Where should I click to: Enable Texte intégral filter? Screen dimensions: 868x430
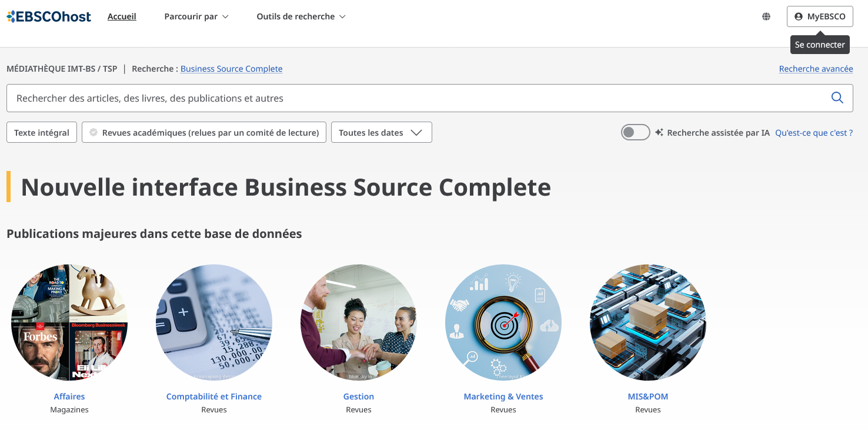point(42,132)
